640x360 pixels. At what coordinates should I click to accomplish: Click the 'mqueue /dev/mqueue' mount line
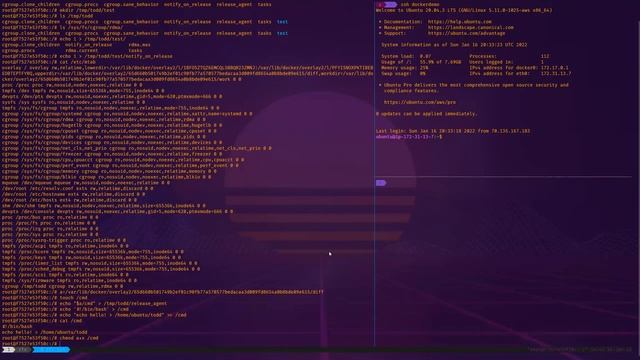click(x=86, y=183)
